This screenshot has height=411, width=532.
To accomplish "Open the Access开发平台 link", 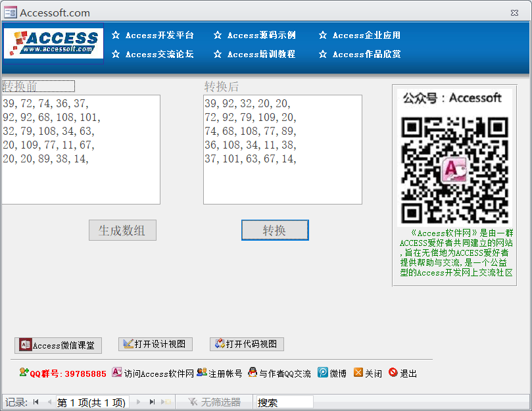I will pos(159,36).
